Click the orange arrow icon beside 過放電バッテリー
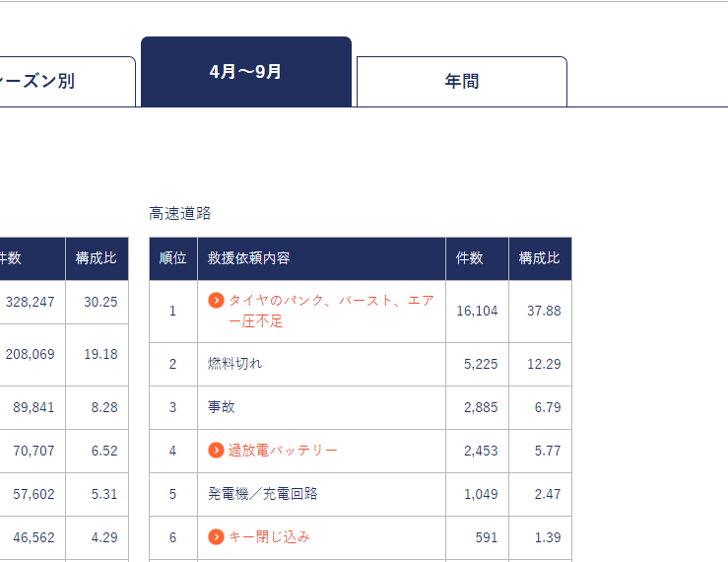 217,451
